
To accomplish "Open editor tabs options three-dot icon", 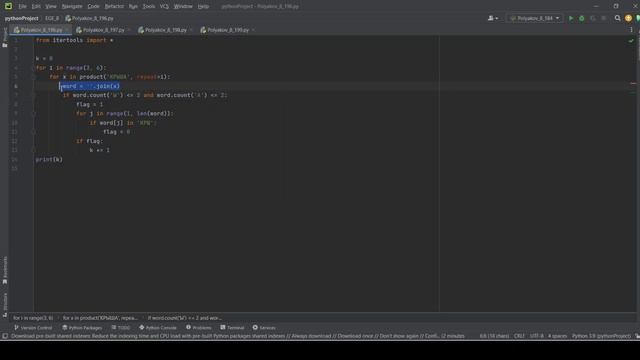I will [631, 30].
